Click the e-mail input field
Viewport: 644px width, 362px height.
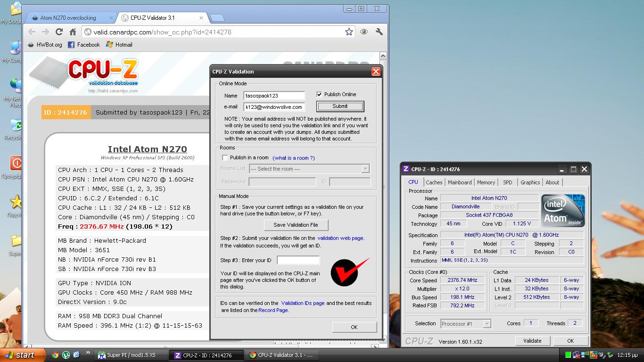click(x=274, y=107)
